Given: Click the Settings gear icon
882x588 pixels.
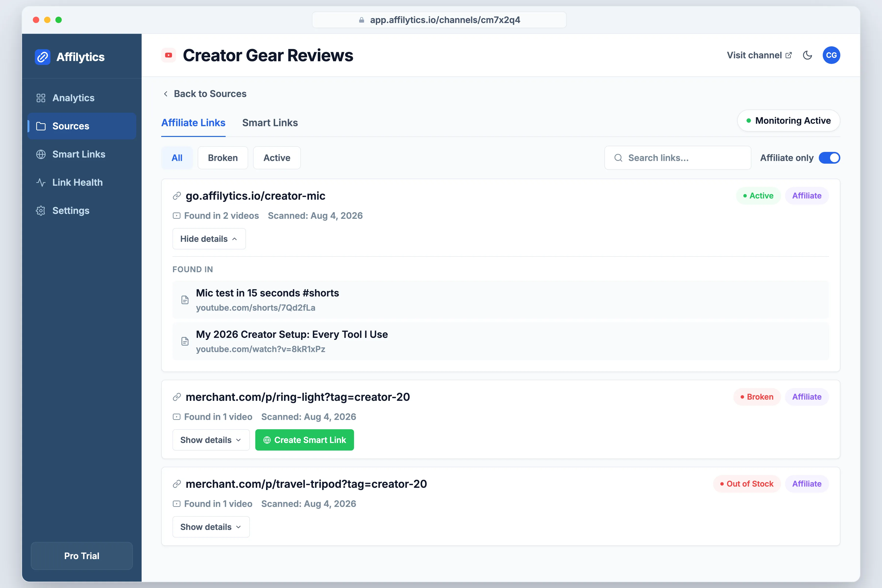Looking at the screenshot, I should click(x=41, y=210).
